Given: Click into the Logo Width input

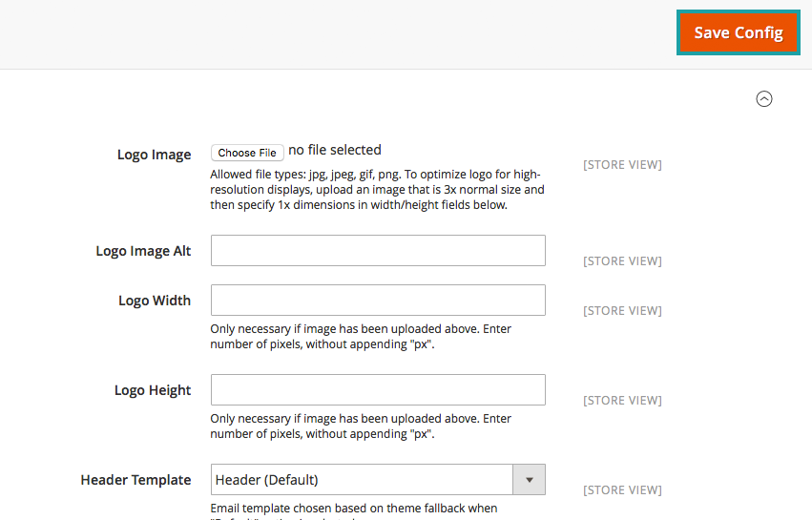Looking at the screenshot, I should coord(377,300).
